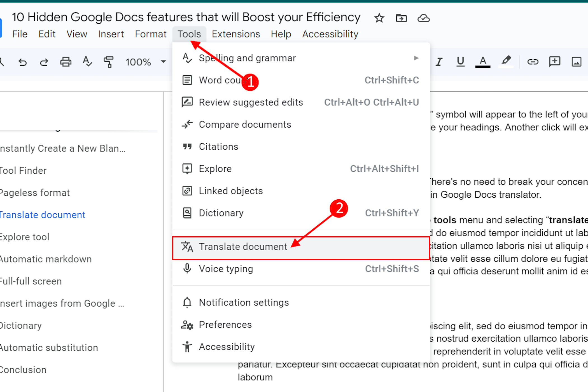Add a comment via toolbar icon
Screen dimensions: 588x392
click(x=554, y=62)
